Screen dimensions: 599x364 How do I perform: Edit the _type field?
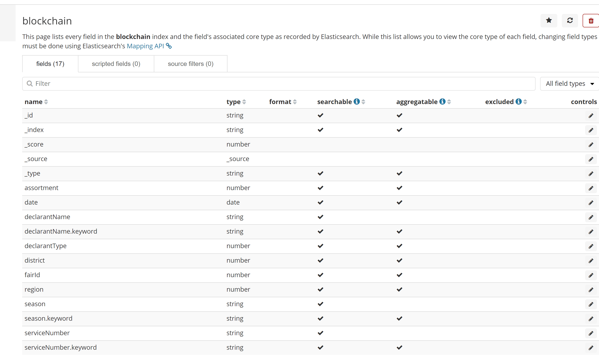591,174
